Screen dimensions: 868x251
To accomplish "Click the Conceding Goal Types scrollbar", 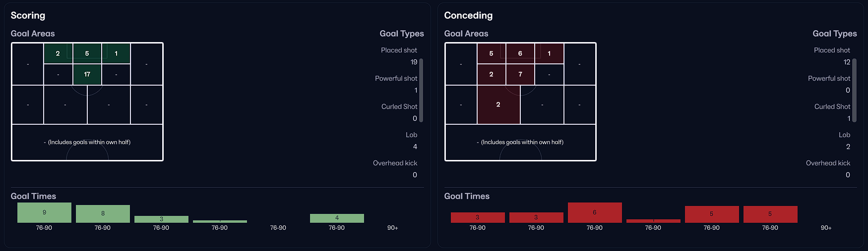I will point(854,90).
